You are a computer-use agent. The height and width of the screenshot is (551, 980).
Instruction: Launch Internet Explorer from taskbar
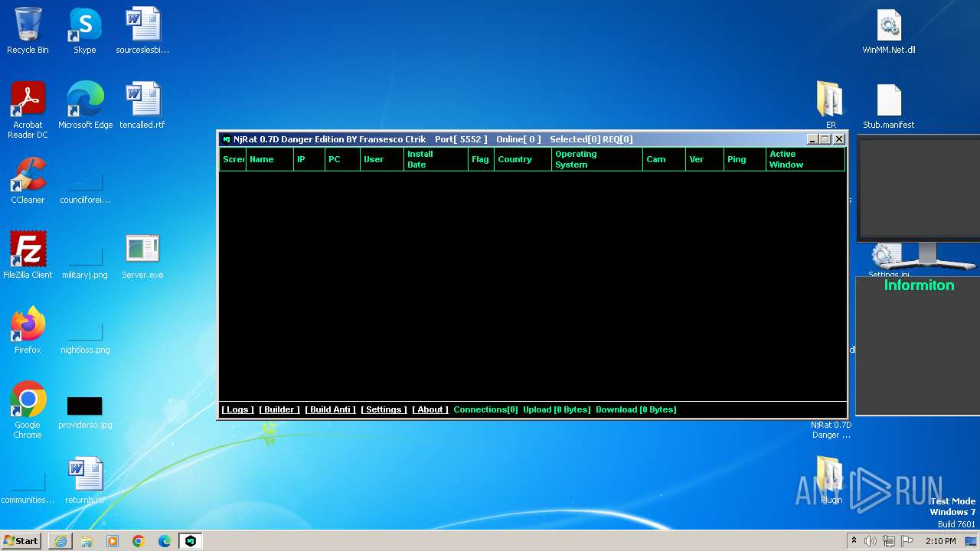coord(60,541)
